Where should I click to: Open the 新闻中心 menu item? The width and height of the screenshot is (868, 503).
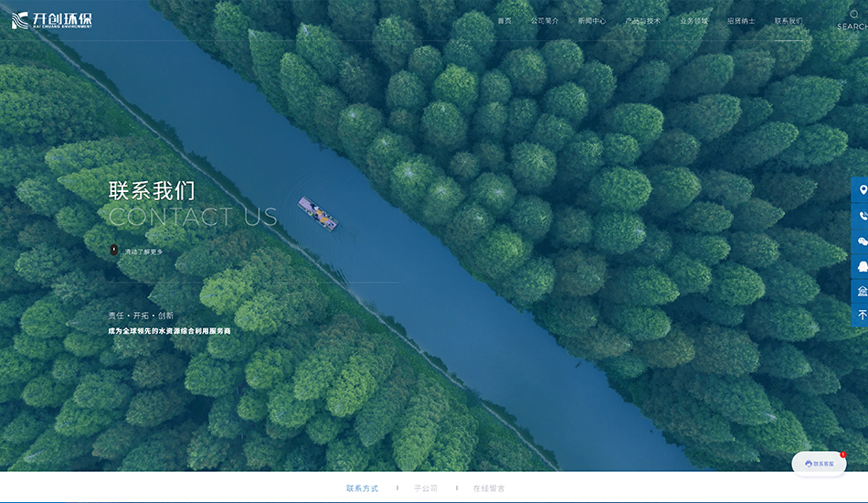click(592, 21)
